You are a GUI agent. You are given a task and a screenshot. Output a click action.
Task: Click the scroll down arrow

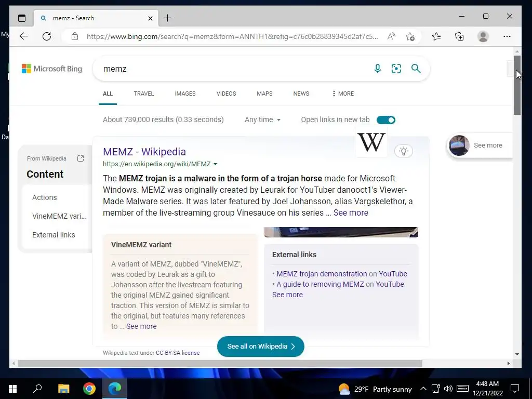517,354
